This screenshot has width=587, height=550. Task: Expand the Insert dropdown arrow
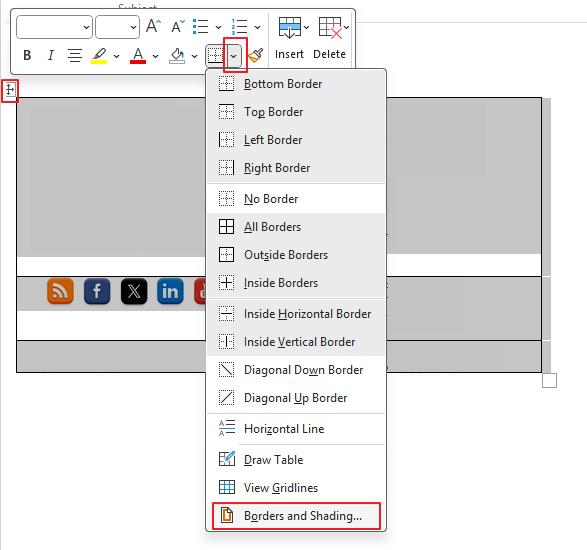tap(306, 27)
